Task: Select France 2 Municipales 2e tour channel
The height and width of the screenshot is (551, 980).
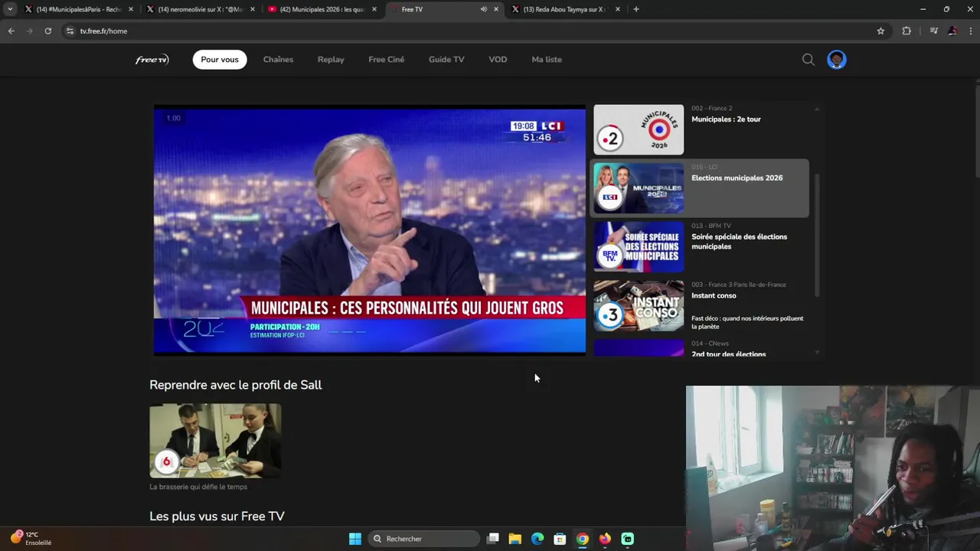Action: pos(701,129)
